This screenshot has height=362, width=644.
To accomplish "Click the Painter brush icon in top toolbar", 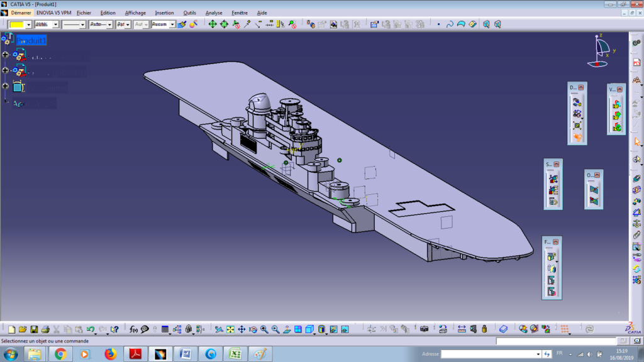I will pyautogui.click(x=182, y=25).
